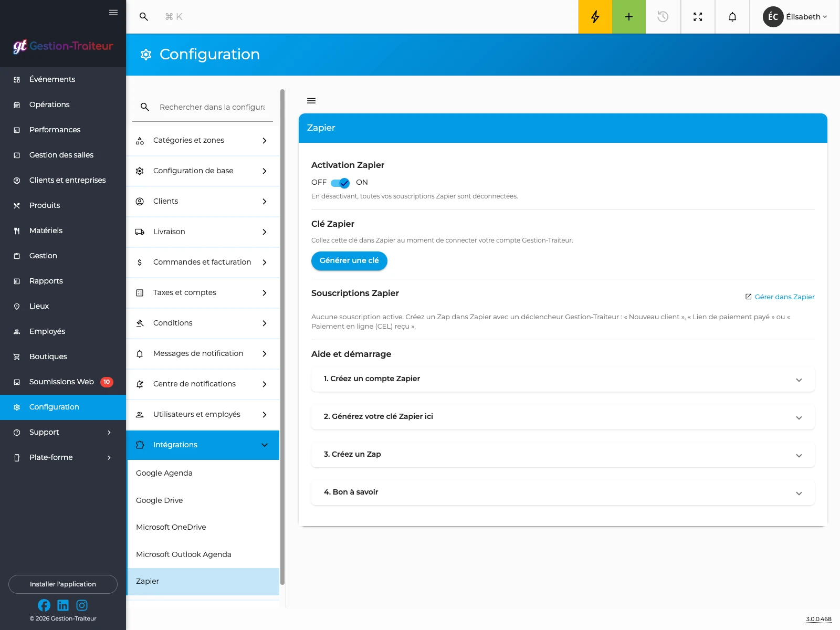Click the Commandes et facturation dollar icon
Image resolution: width=840 pixels, height=630 pixels.
140,262
